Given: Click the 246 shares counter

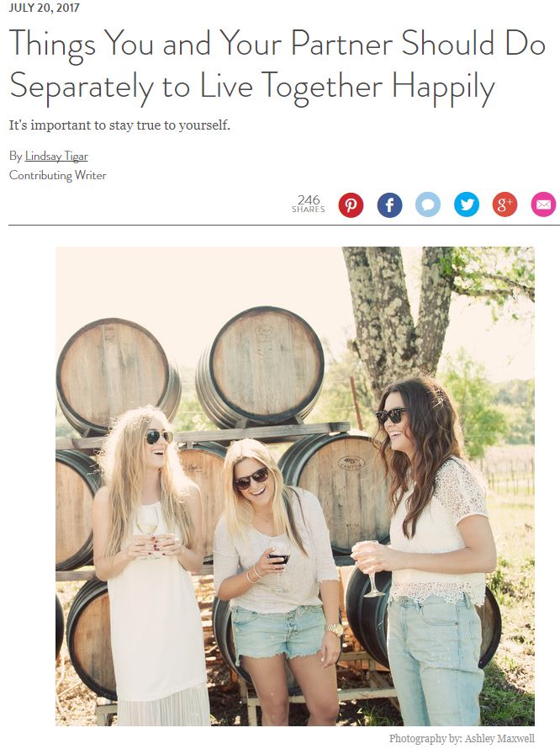Looking at the screenshot, I should [x=309, y=204].
